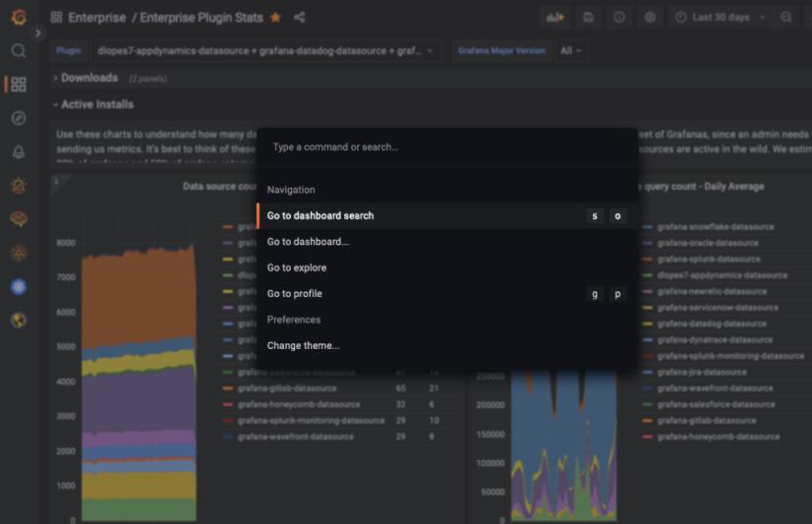Open the Dashboards grid icon in the sidebar
The image size is (812, 524).
point(19,85)
